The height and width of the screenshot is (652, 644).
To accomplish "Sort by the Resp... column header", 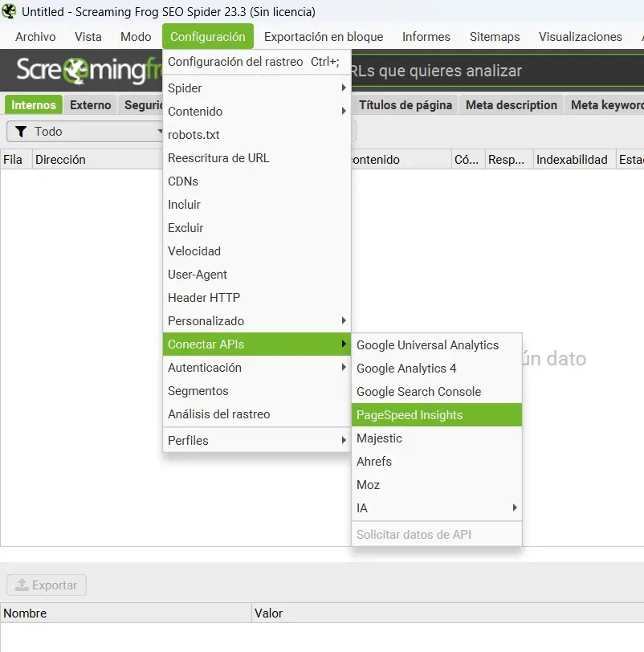I will point(509,160).
